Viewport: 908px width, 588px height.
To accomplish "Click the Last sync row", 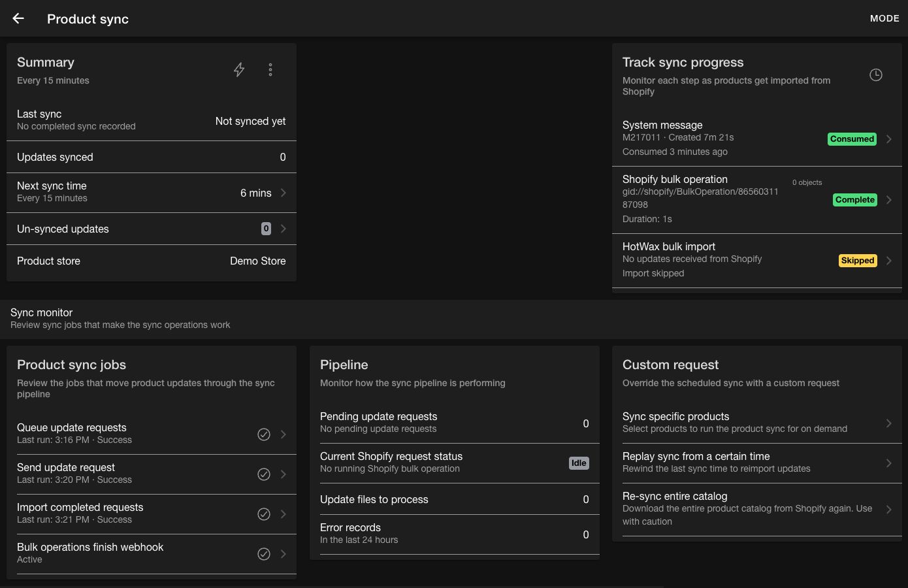I will (152, 120).
